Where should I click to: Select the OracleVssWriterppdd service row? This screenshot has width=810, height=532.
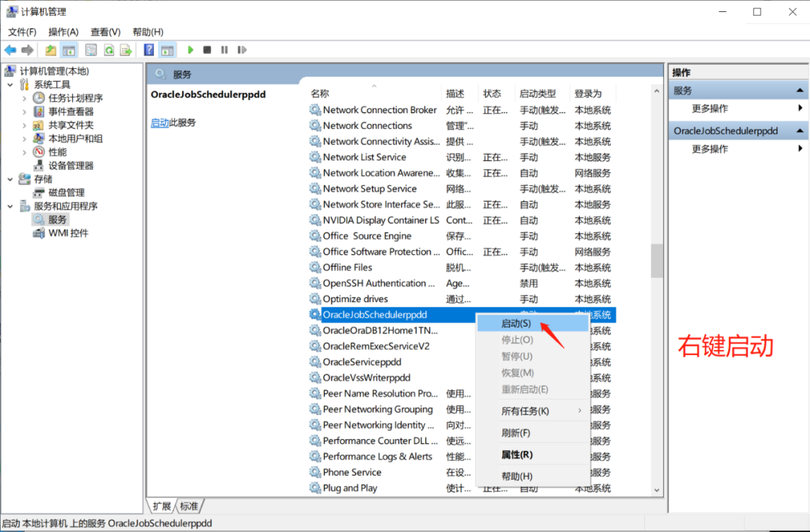[x=391, y=378]
